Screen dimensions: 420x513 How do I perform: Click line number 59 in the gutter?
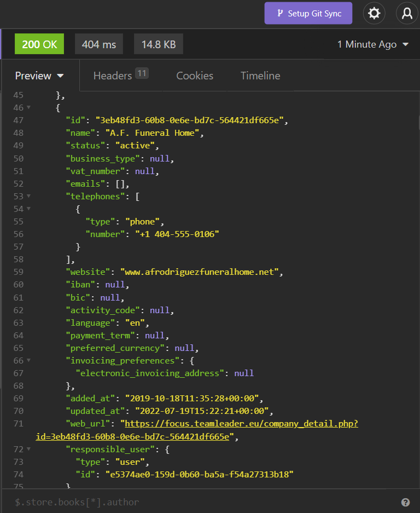(18, 272)
